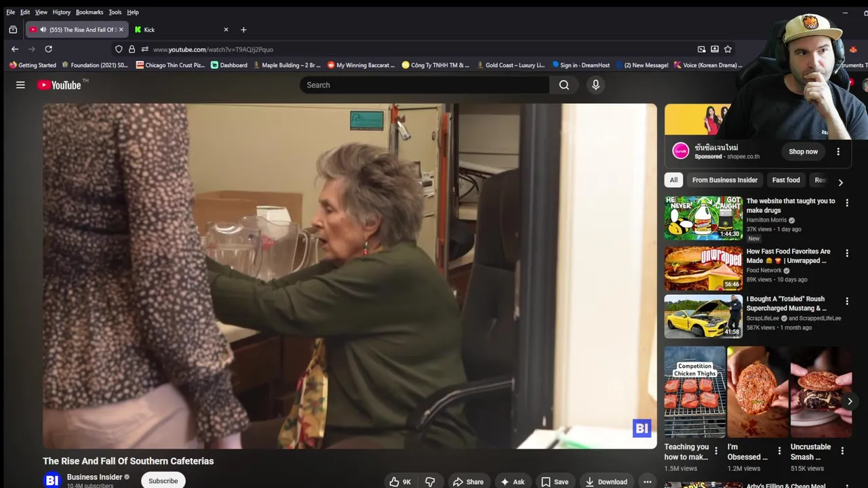This screenshot has width=868, height=488.
Task: Open options for Food Network video
Action: pyautogui.click(x=846, y=253)
